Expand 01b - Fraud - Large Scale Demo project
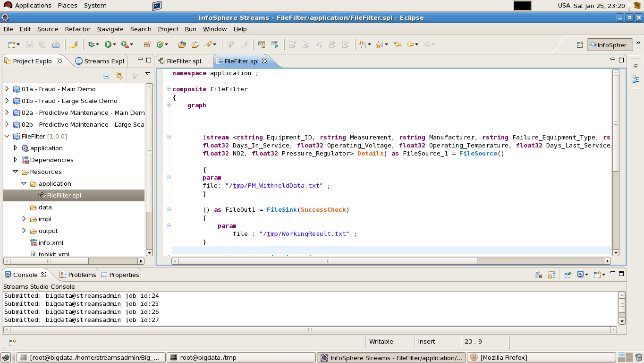The height and width of the screenshot is (363, 644). pyautogui.click(x=7, y=101)
